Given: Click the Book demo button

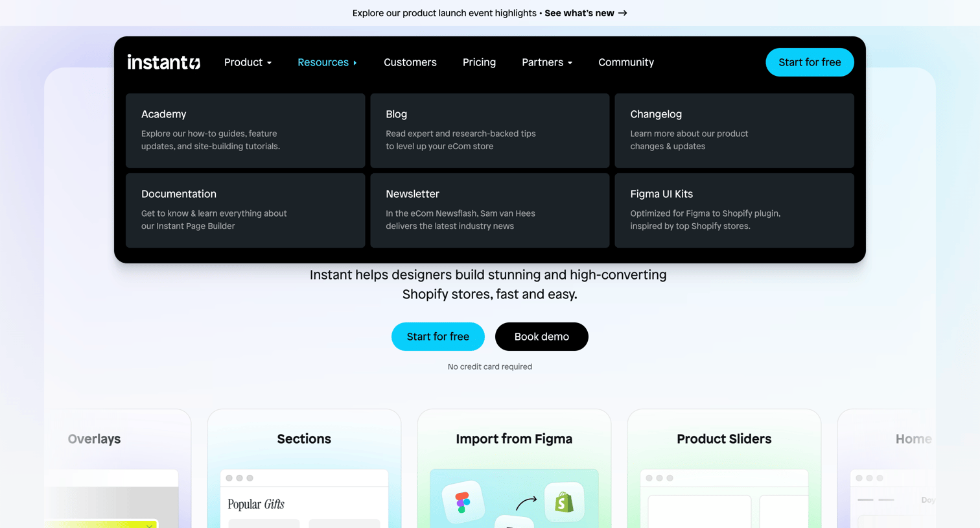Looking at the screenshot, I should [x=542, y=337].
